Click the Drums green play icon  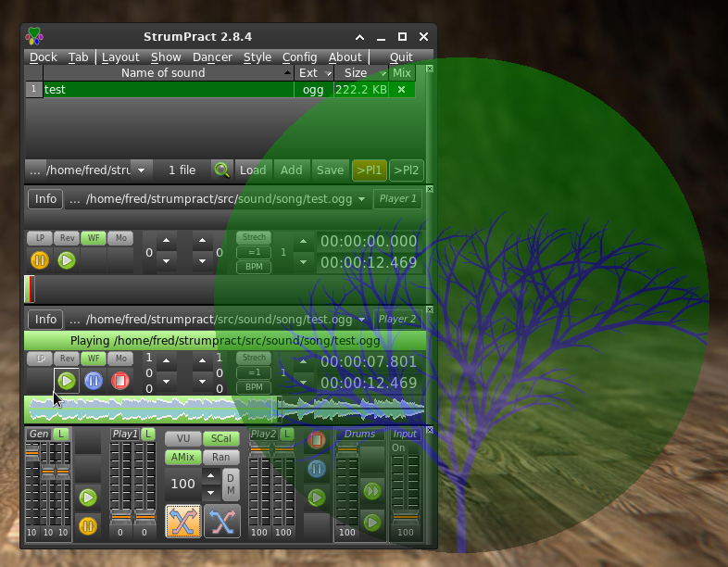click(372, 523)
